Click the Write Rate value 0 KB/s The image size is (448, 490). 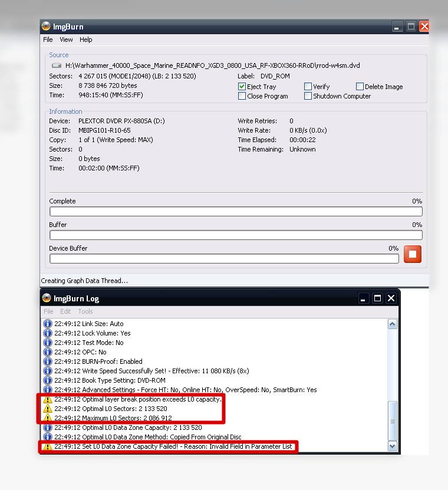(x=308, y=130)
